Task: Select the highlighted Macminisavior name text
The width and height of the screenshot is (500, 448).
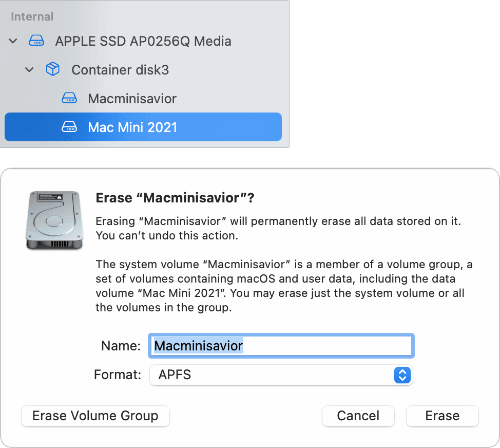Action: tap(198, 346)
